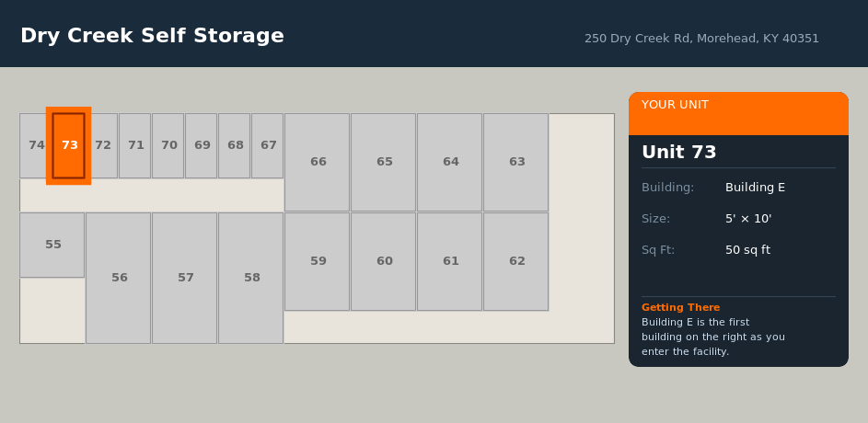
Task: Select unit 58 on the map
Action: click(x=251, y=278)
